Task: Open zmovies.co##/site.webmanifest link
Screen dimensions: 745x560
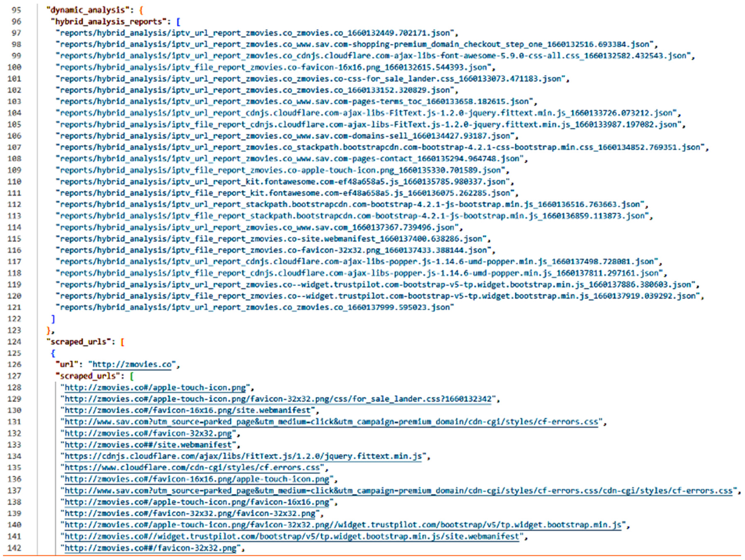Action: pos(148,444)
